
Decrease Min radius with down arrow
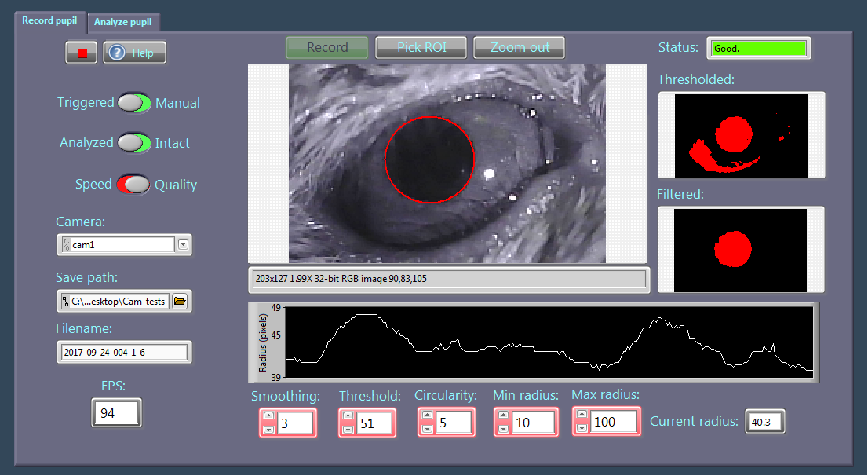(x=503, y=429)
